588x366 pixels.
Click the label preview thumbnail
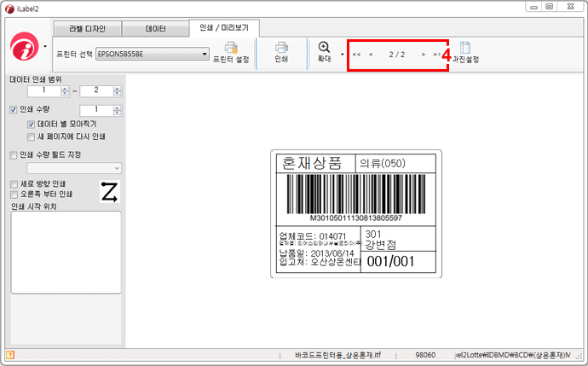356,213
